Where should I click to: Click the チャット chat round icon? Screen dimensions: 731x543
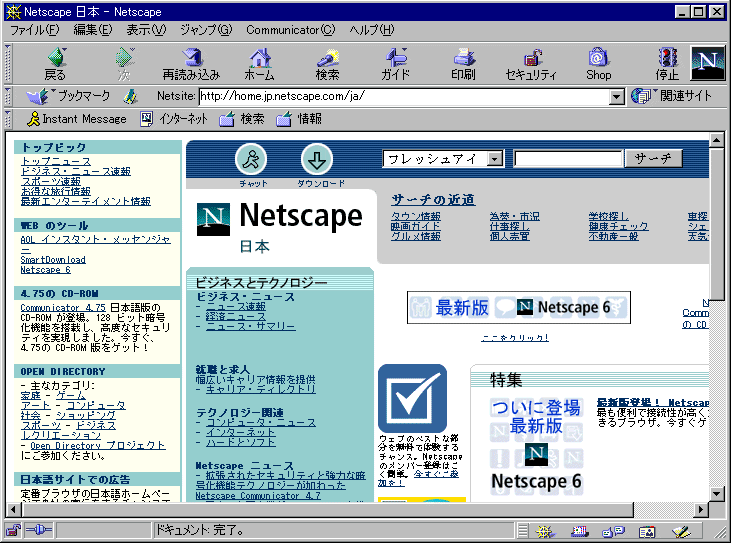click(251, 159)
